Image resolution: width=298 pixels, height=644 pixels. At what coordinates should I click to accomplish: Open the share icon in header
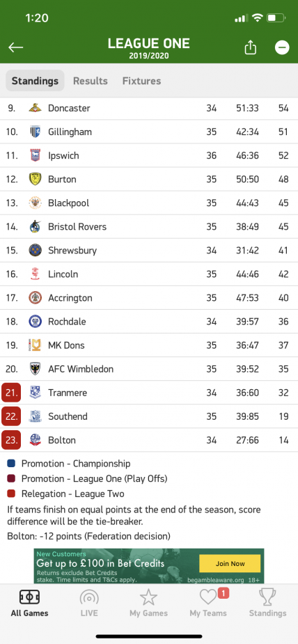click(x=251, y=47)
